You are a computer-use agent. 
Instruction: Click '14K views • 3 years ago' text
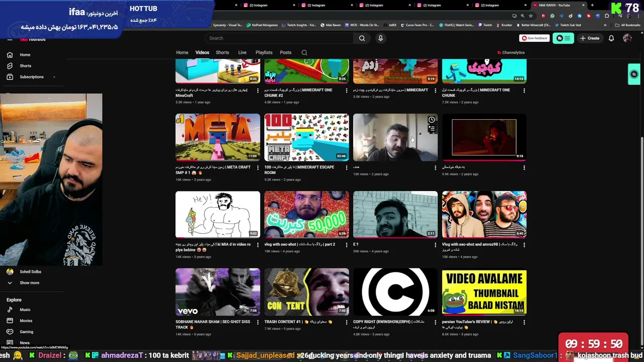(x=193, y=257)
